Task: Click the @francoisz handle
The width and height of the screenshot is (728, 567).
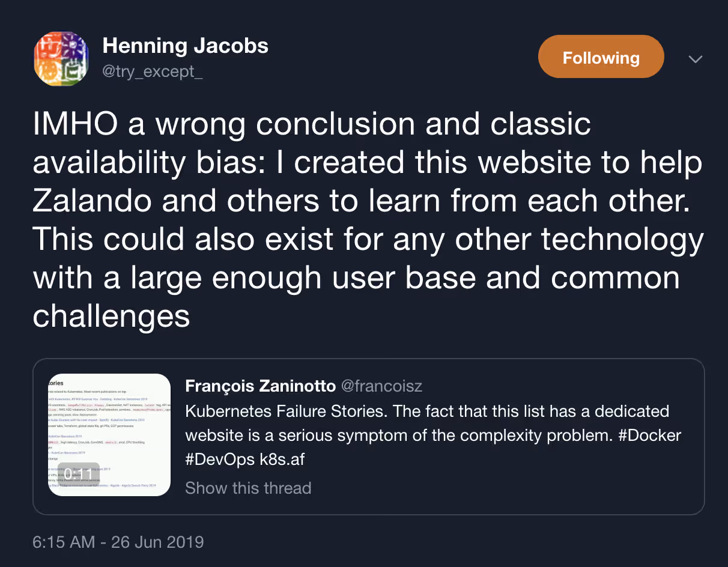Action: coord(381,386)
